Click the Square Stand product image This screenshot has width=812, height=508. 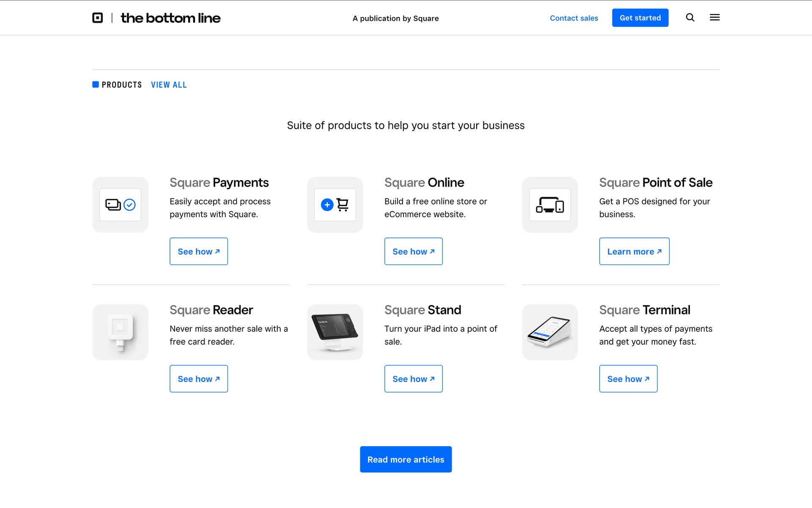click(x=335, y=332)
